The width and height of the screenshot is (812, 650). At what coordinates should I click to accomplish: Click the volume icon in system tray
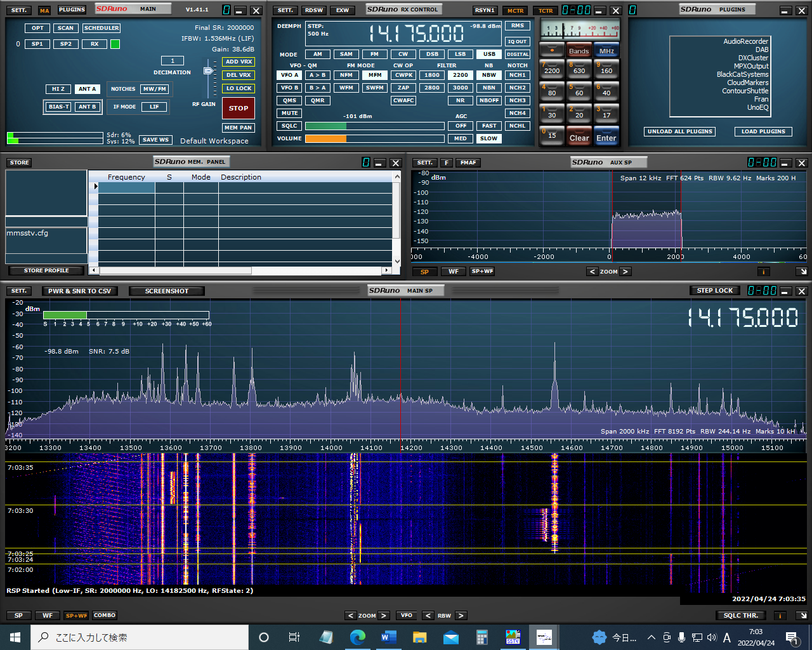click(711, 637)
